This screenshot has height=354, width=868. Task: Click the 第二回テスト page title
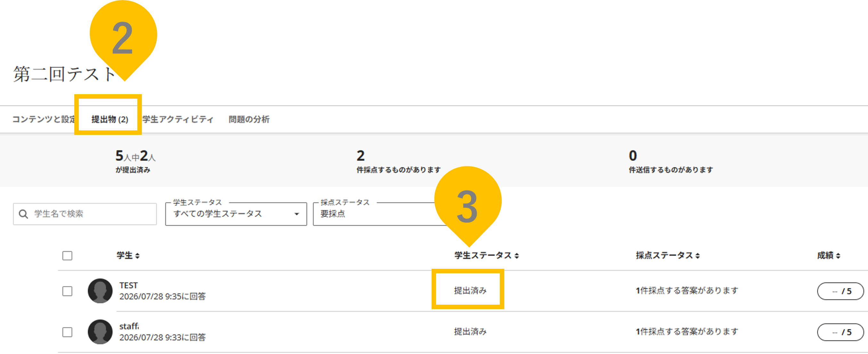[64, 74]
